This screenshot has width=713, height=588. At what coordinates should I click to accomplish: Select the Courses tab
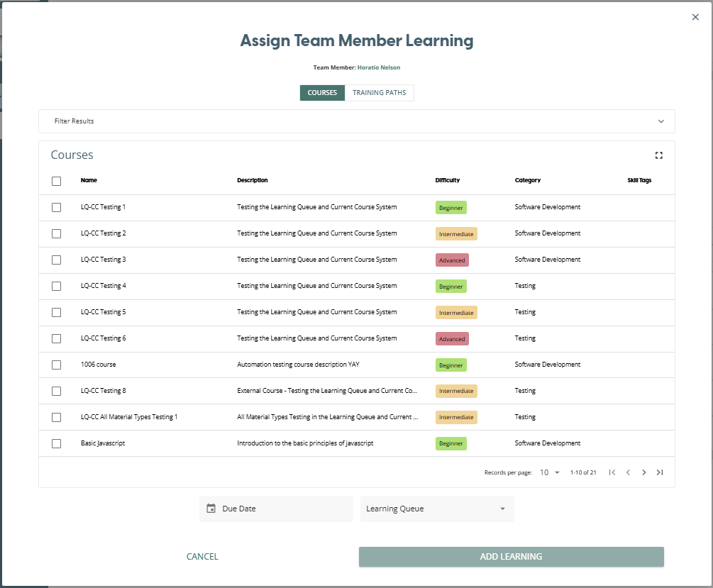click(x=322, y=93)
